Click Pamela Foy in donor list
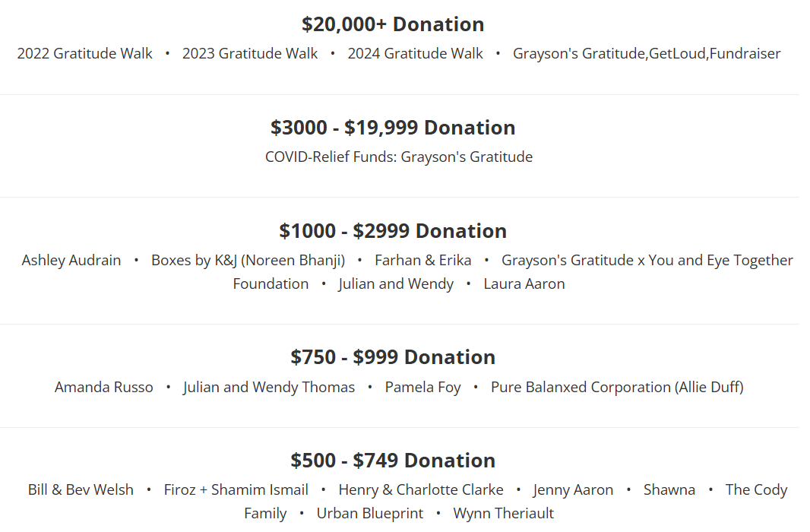Screen dimensions: 810x532 tap(422, 387)
